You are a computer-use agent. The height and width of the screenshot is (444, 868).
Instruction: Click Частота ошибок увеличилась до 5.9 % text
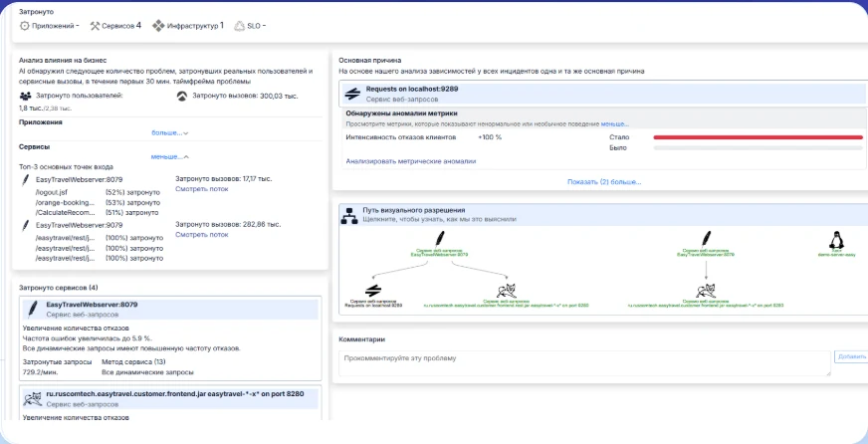(x=88, y=337)
